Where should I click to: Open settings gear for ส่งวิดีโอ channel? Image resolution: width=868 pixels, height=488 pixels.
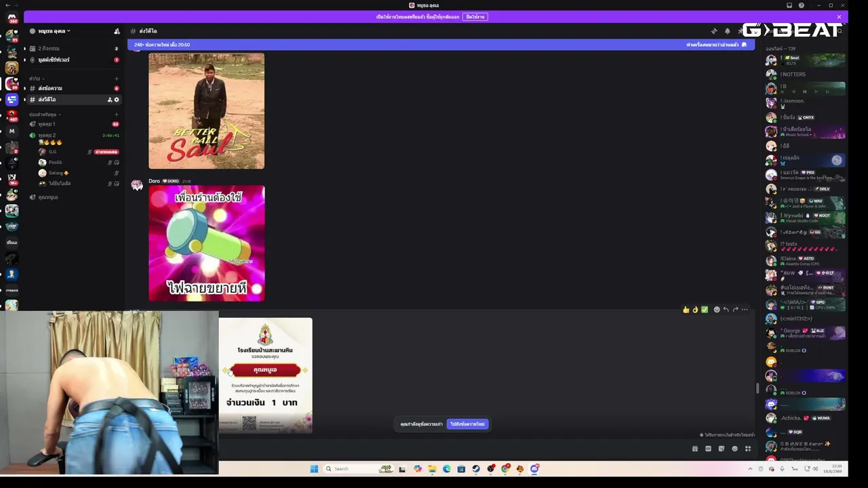[x=117, y=100]
